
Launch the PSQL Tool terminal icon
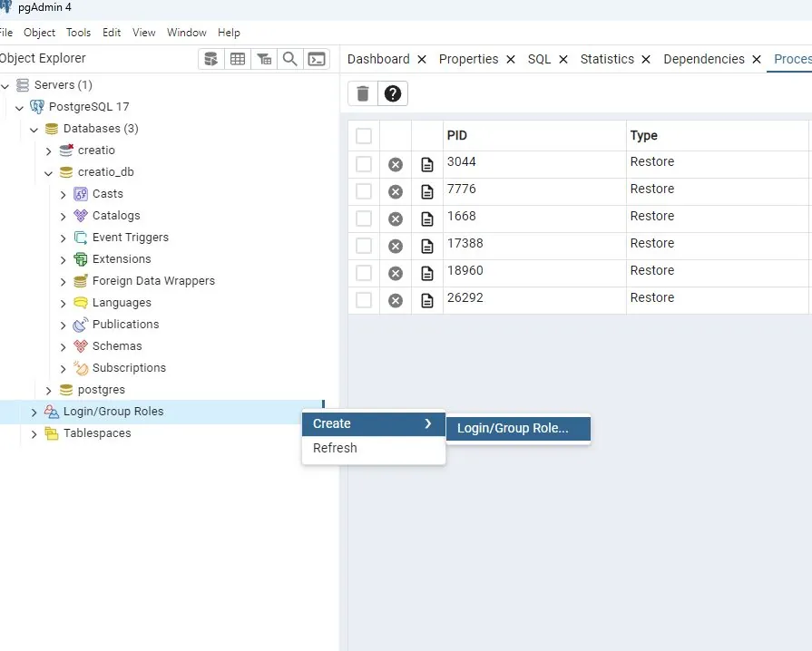tap(317, 59)
